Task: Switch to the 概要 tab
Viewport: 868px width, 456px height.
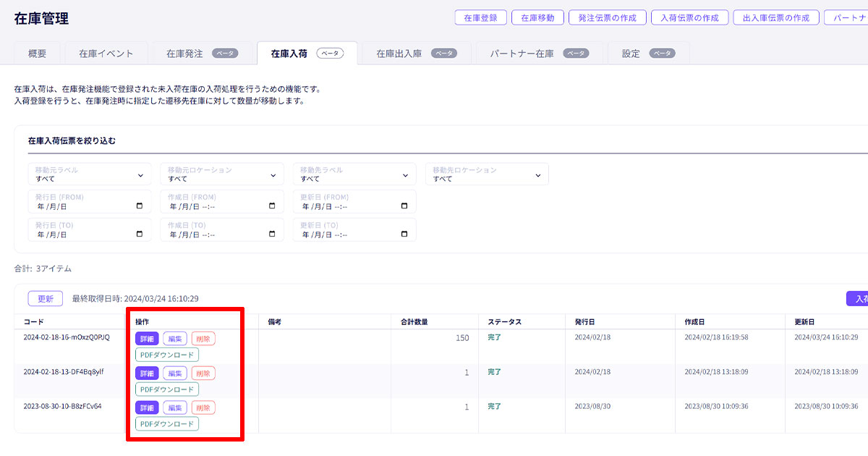Action: [38, 54]
